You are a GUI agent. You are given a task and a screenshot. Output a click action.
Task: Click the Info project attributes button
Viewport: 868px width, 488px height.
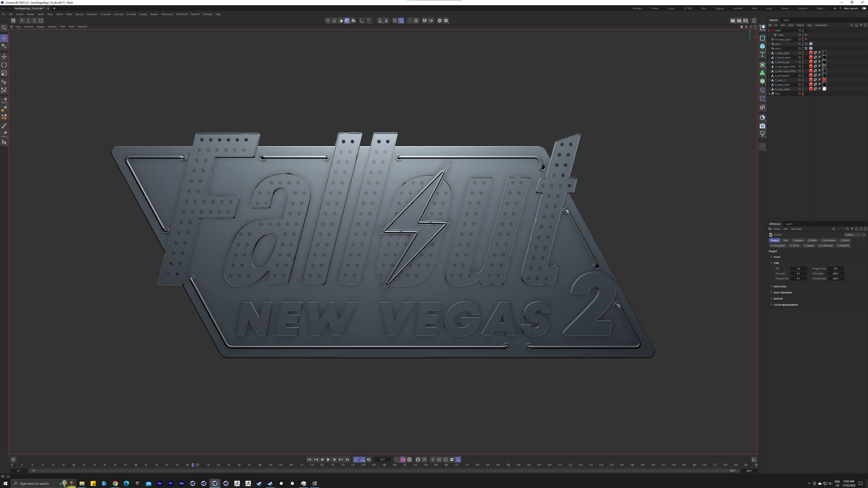pos(785,240)
